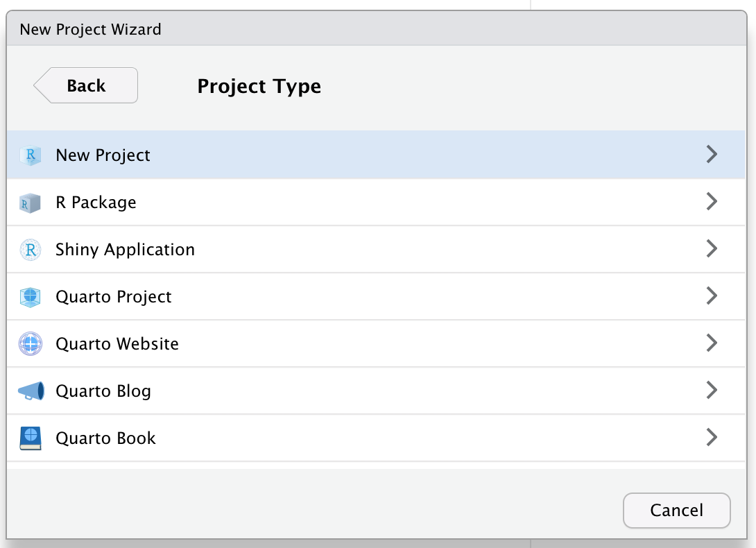Image resolution: width=756 pixels, height=548 pixels.
Task: Click the R Package box icon
Action: pyautogui.click(x=31, y=203)
